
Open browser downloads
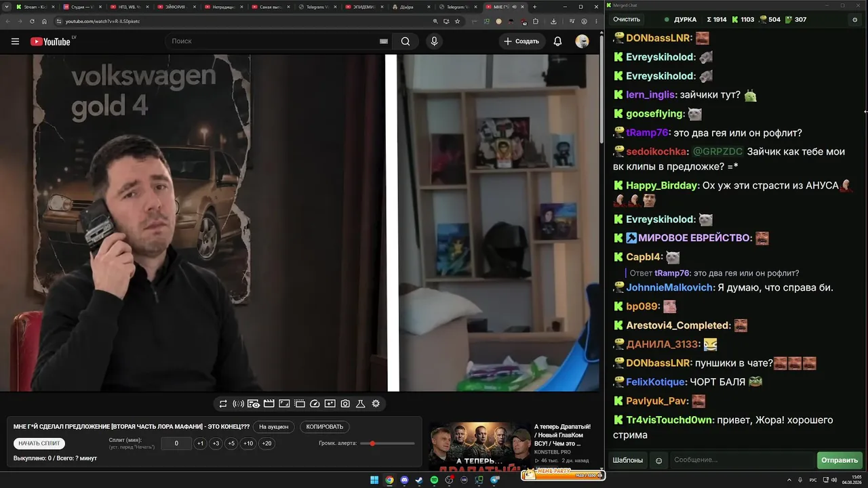(x=553, y=21)
